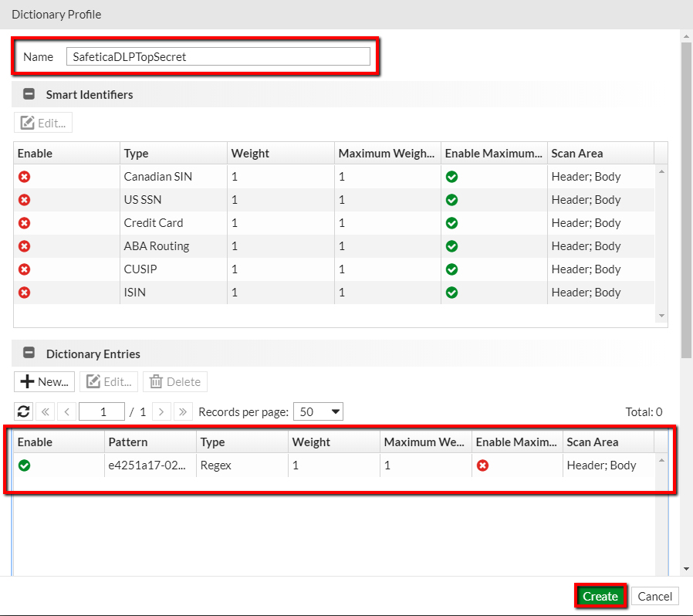
Task: Click Enable Maximum check for Credit Card
Action: click(451, 223)
